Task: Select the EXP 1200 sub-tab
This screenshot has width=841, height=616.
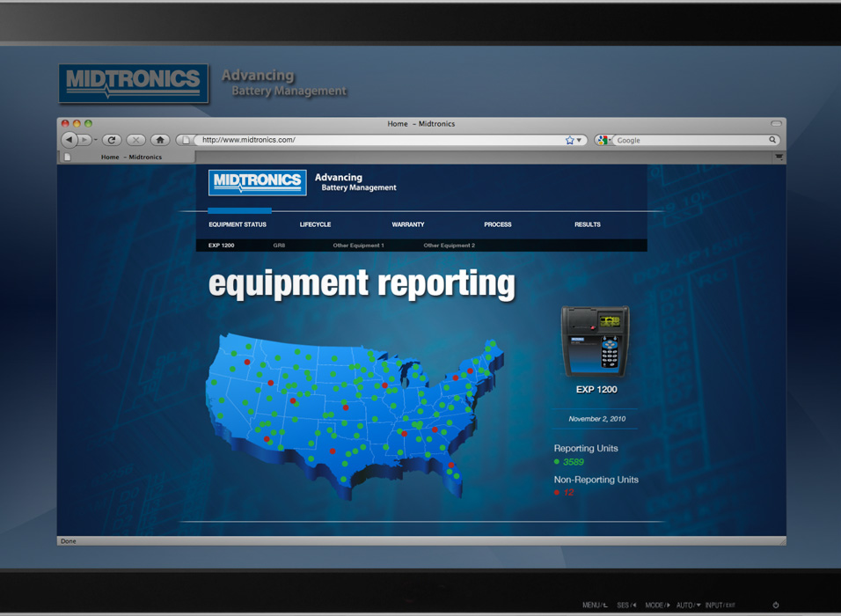Action: pyautogui.click(x=222, y=246)
